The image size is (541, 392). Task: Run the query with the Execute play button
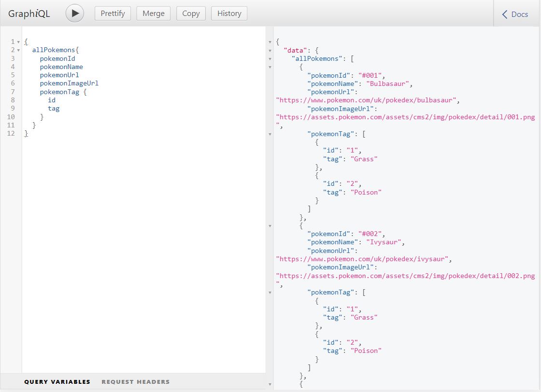[75, 14]
